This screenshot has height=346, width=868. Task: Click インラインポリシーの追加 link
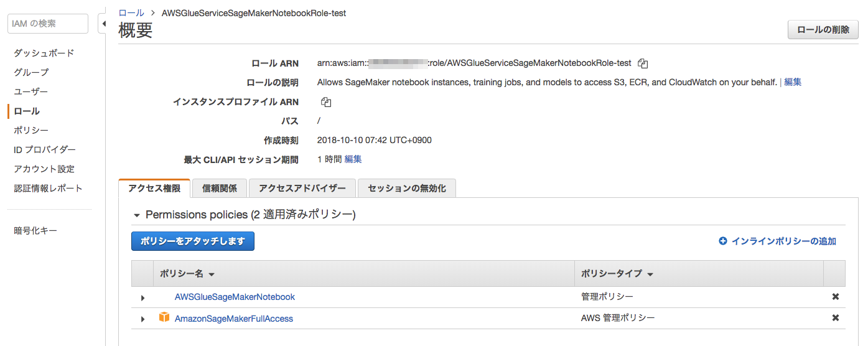(784, 241)
